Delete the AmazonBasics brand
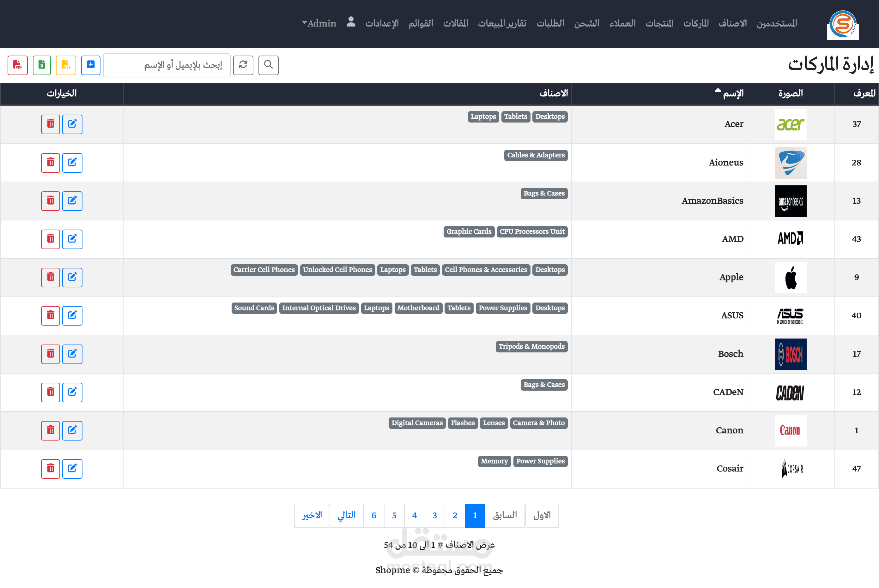The height and width of the screenshot is (588, 879). tap(51, 201)
